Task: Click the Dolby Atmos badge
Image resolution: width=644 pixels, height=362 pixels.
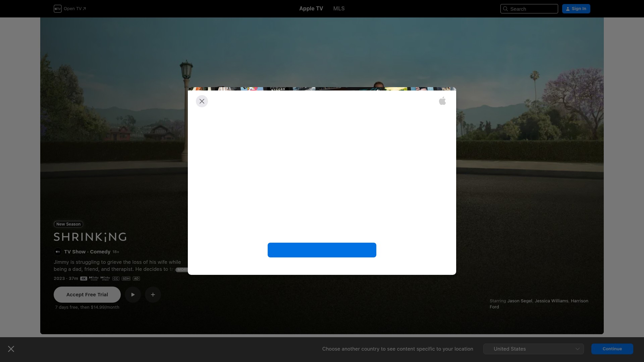Action: [x=105, y=279]
